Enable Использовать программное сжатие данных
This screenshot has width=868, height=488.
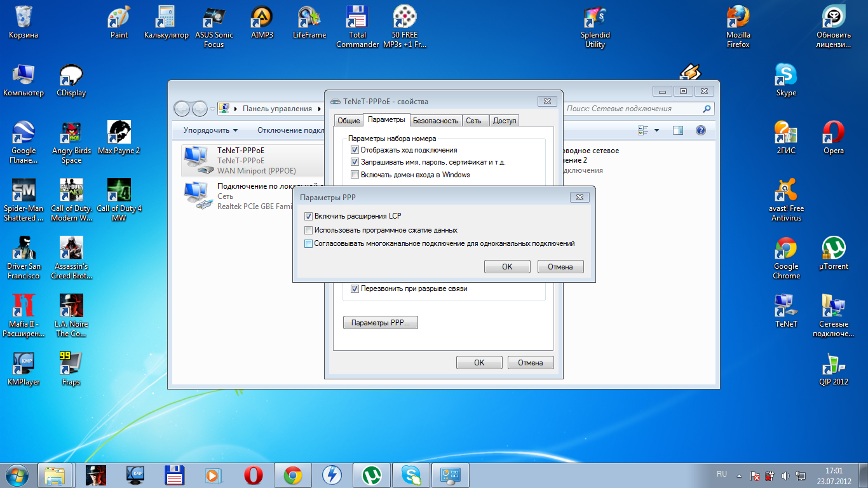point(309,230)
